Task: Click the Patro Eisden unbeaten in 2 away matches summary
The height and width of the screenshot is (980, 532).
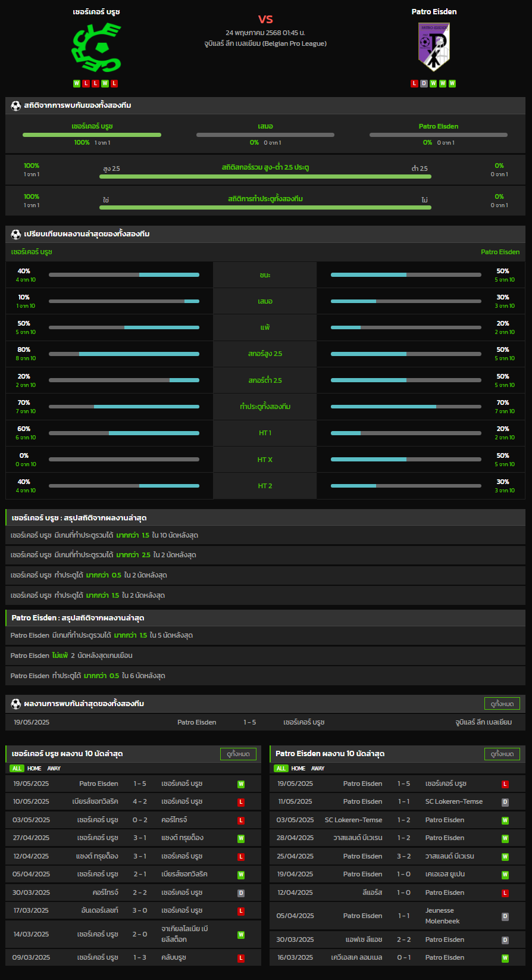Action: (265, 656)
